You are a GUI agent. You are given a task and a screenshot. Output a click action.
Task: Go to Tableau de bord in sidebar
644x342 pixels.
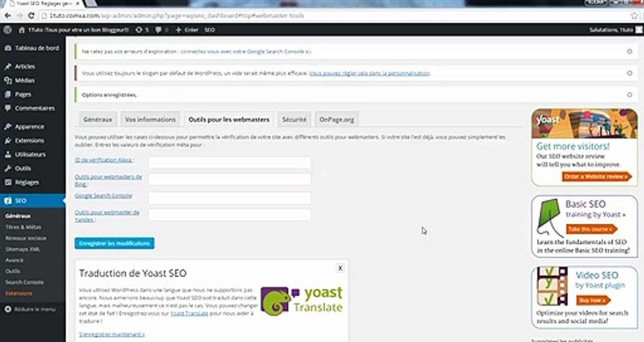(32, 48)
